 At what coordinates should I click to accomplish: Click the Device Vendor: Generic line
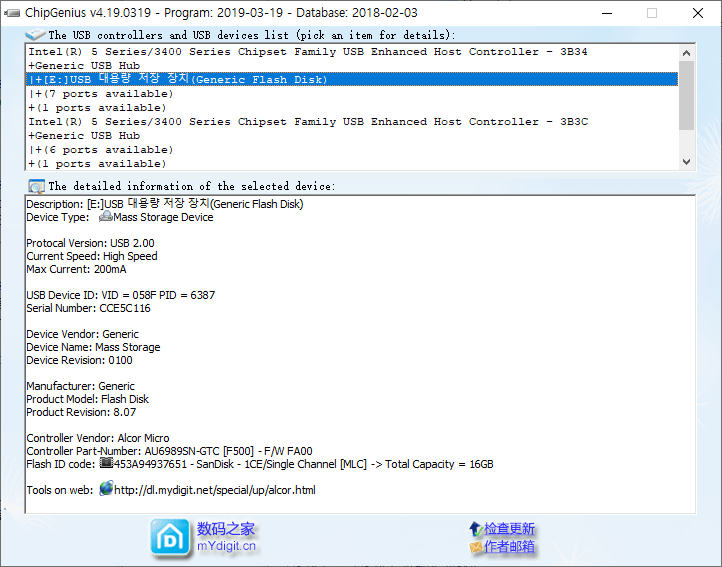pyautogui.click(x=82, y=334)
